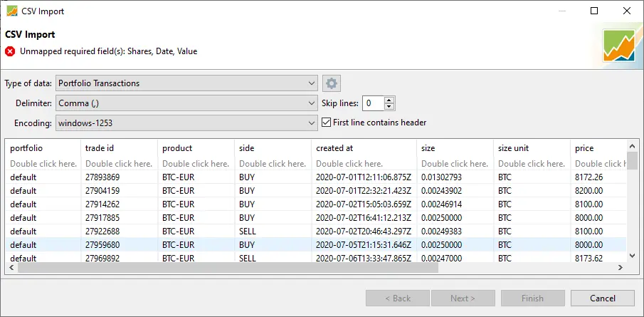Click the side column header
This screenshot has width=644, height=317.
point(273,148)
